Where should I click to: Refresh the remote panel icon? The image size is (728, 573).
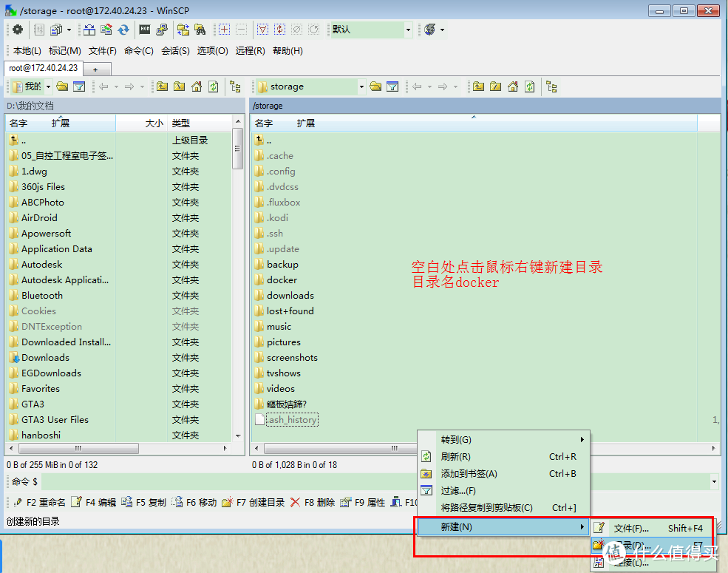[530, 87]
